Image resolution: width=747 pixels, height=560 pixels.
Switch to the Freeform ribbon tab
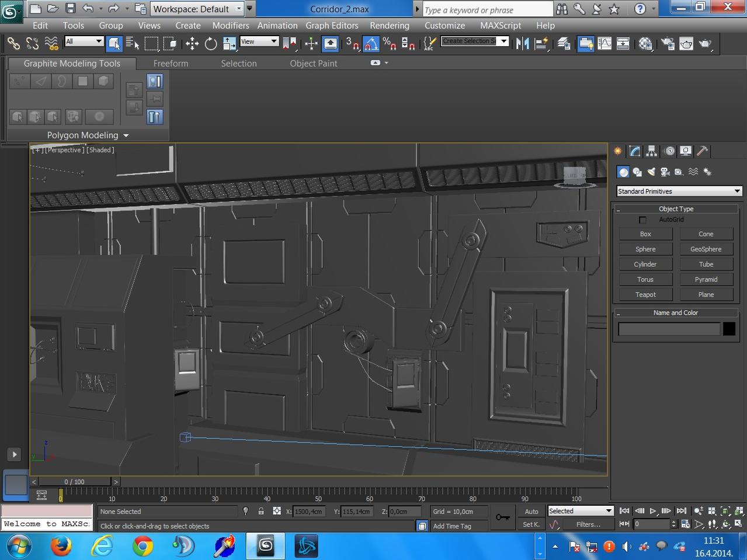pyautogui.click(x=171, y=63)
